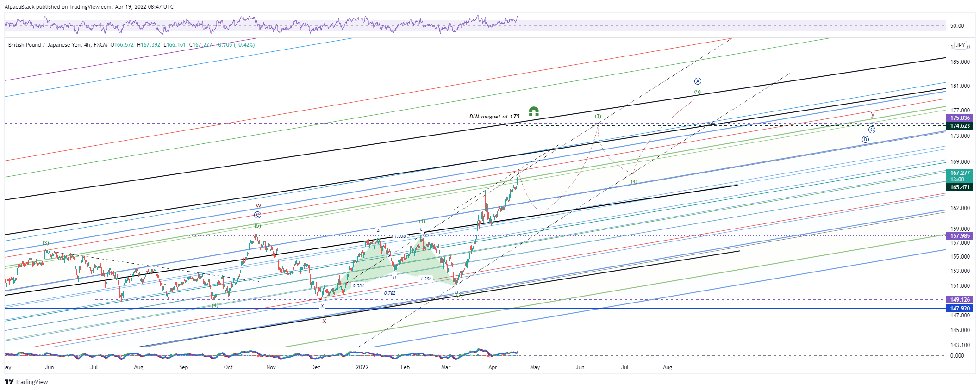Click the Feb time axis label

point(405,367)
